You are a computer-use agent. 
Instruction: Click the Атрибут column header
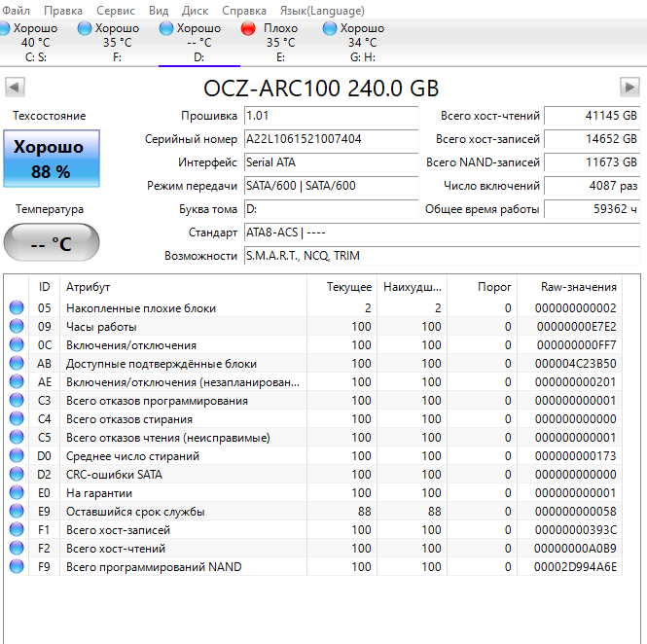[x=183, y=287]
